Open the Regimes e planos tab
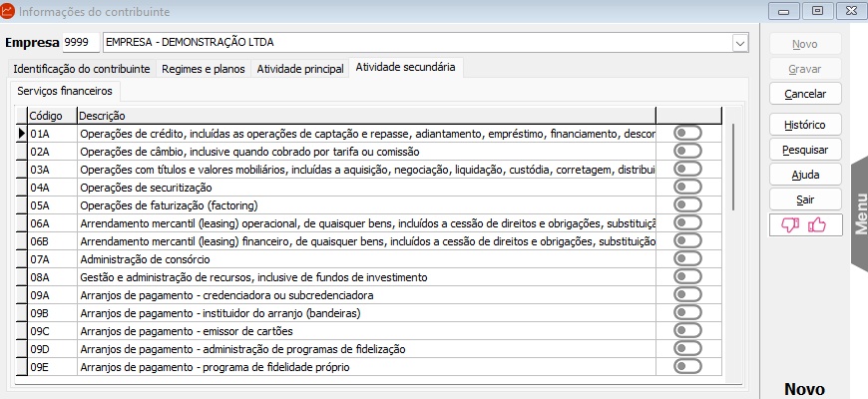Image resolution: width=868 pixels, height=399 pixels. [x=204, y=69]
